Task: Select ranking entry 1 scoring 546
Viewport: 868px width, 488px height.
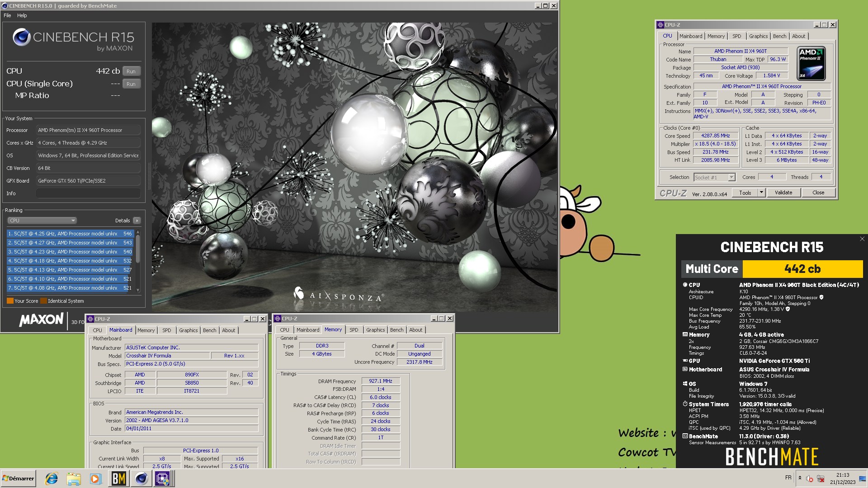Action: pyautogui.click(x=70, y=234)
